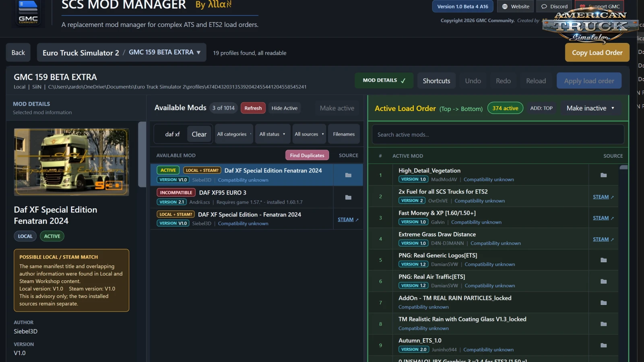This screenshot has height=362, width=644.
Task: Click the INCOMPATIBLE badge on DAF XF95
Action: pyautogui.click(x=176, y=193)
